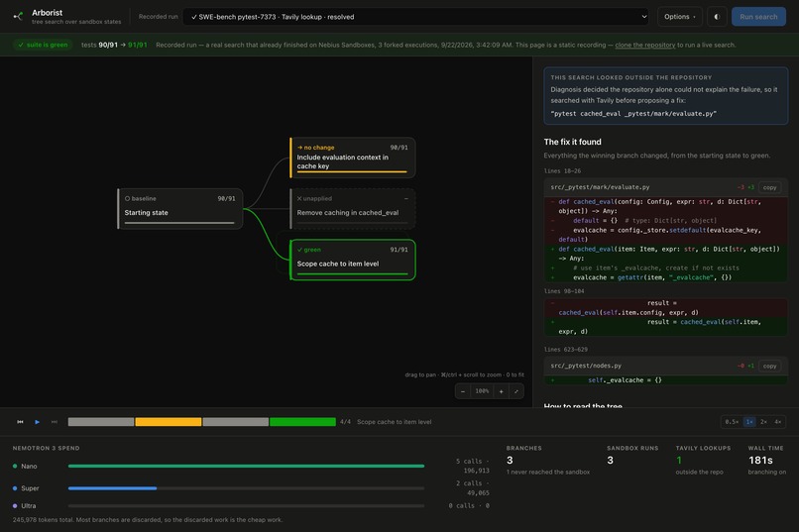Click the "The fix it found" heading

click(572, 142)
